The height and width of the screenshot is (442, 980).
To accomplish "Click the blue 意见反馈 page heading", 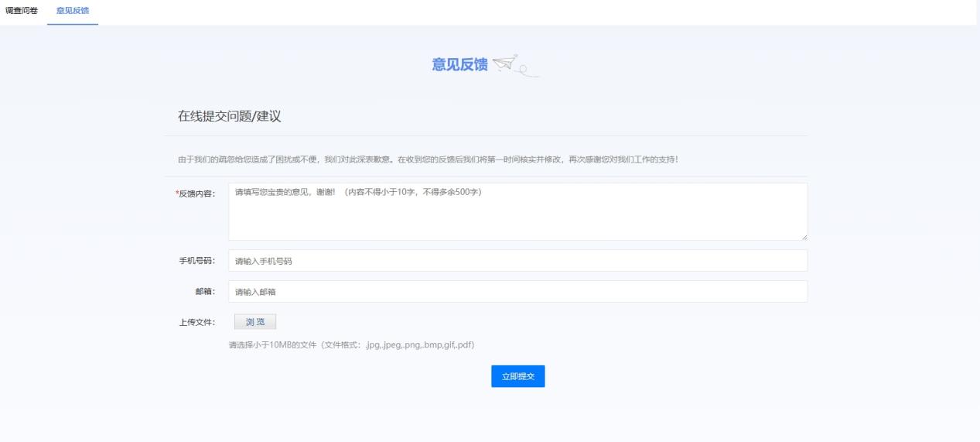I will coord(459,65).
